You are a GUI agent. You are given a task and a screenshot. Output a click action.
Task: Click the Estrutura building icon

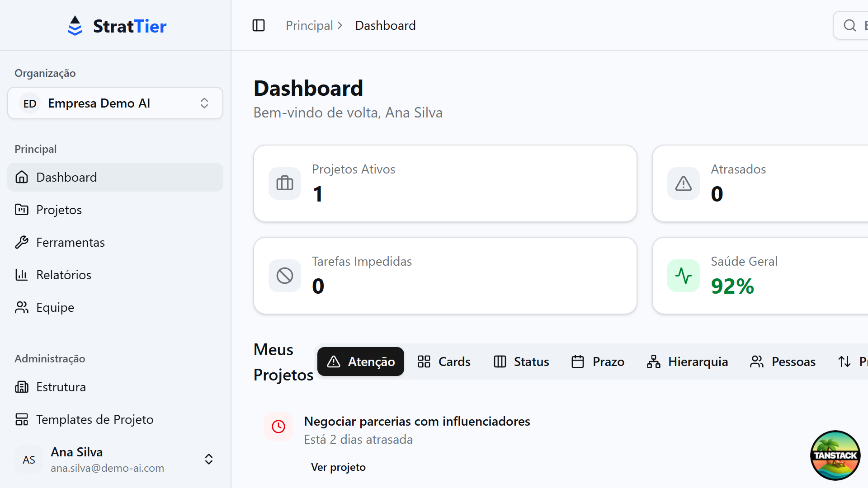22,386
